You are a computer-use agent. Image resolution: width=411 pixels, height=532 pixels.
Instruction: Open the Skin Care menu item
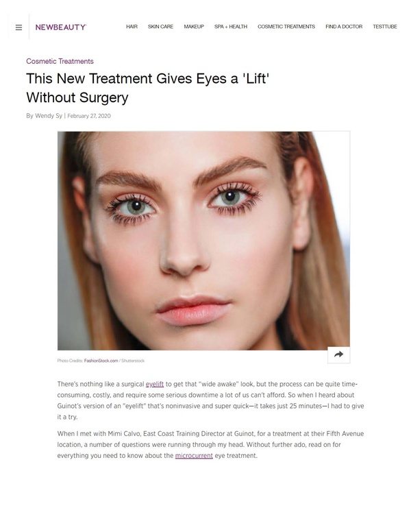click(160, 27)
